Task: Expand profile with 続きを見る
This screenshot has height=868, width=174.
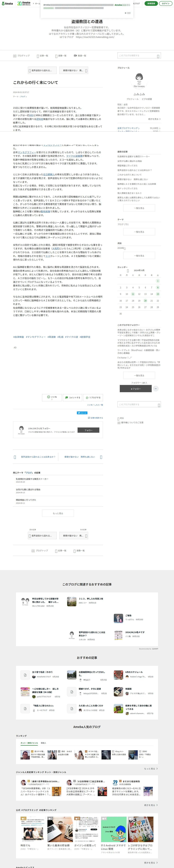Action: coord(154,119)
